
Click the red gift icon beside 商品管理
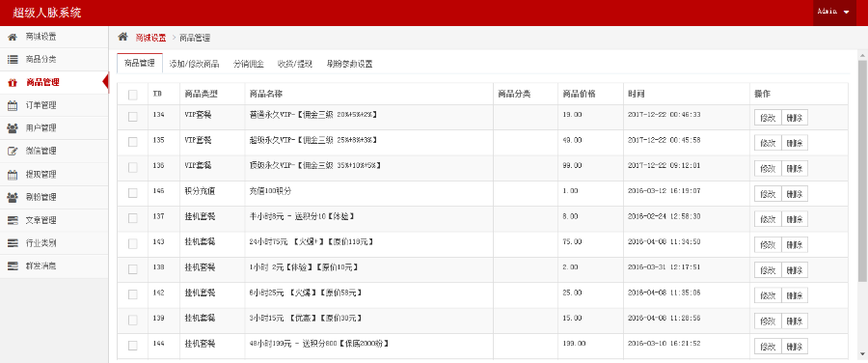13,83
